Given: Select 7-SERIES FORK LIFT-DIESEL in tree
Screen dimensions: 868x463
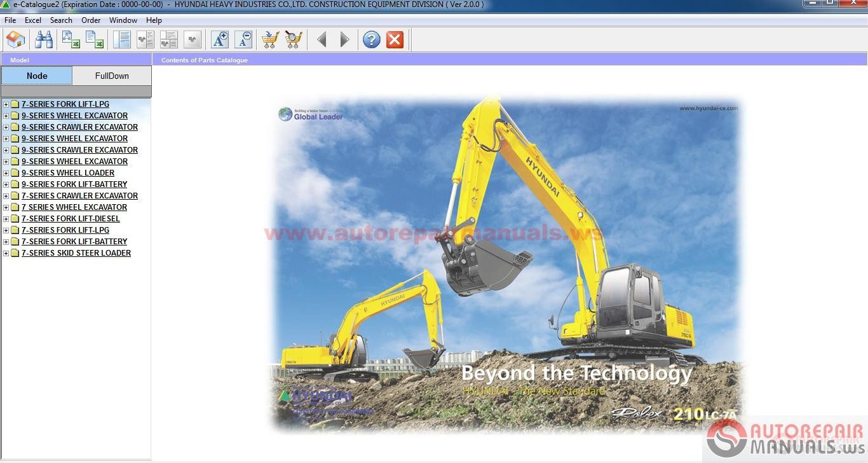Looking at the screenshot, I should (71, 219).
